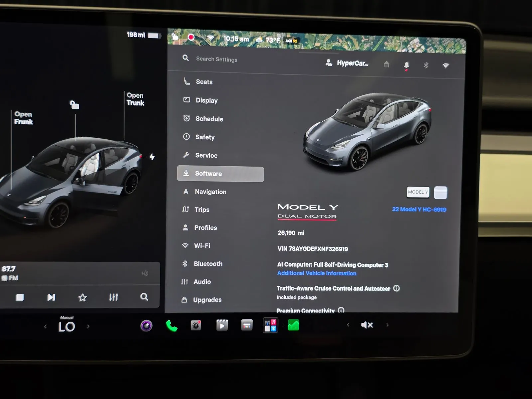Open the Camera app
This screenshot has height=399, width=532.
click(196, 325)
